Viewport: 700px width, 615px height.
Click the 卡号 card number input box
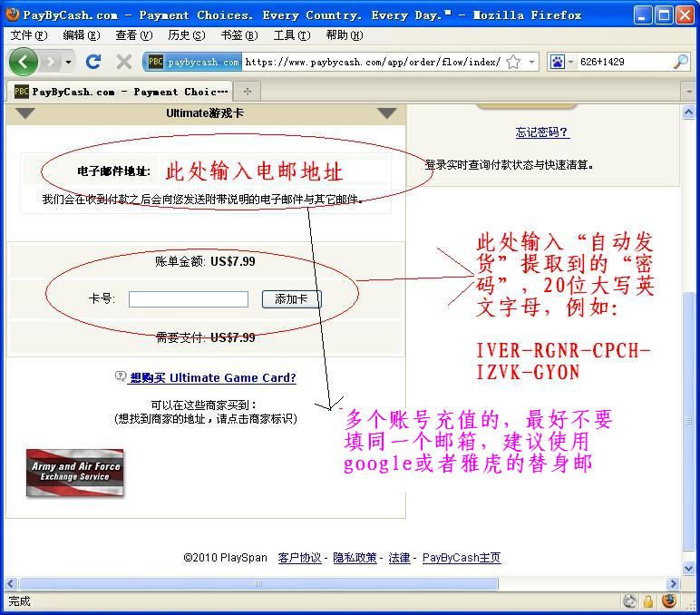(x=189, y=299)
